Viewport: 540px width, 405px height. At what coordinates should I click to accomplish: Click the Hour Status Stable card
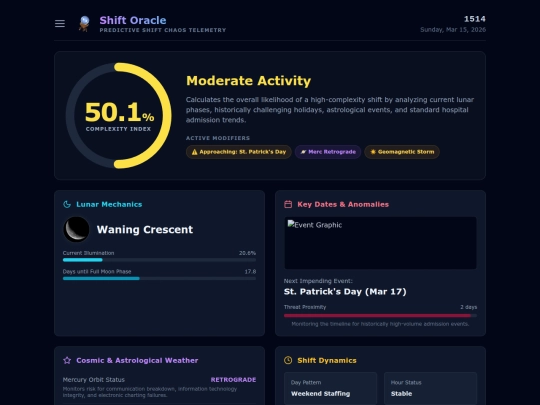pos(430,388)
